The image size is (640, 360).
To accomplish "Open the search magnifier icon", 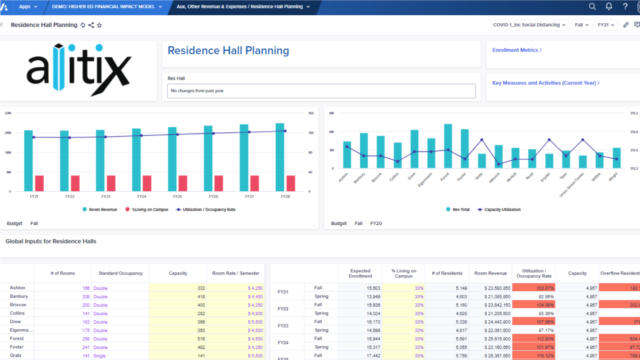I will 592,7.
